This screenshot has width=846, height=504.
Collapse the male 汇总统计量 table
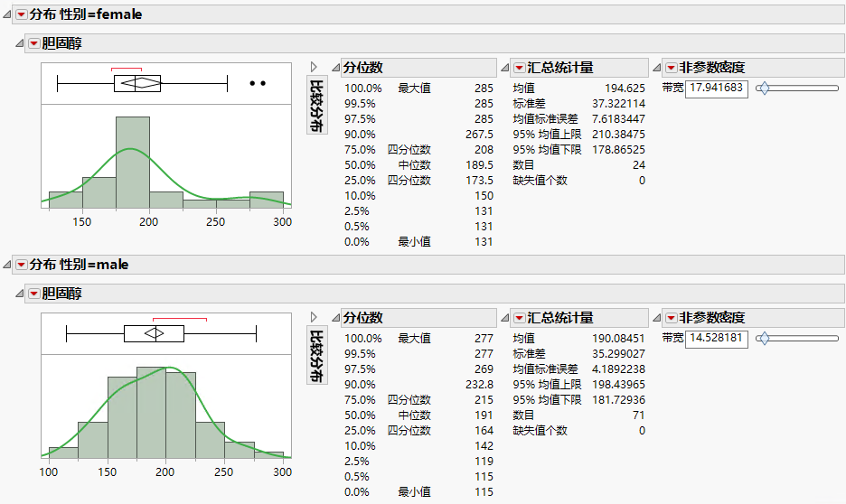point(505,318)
